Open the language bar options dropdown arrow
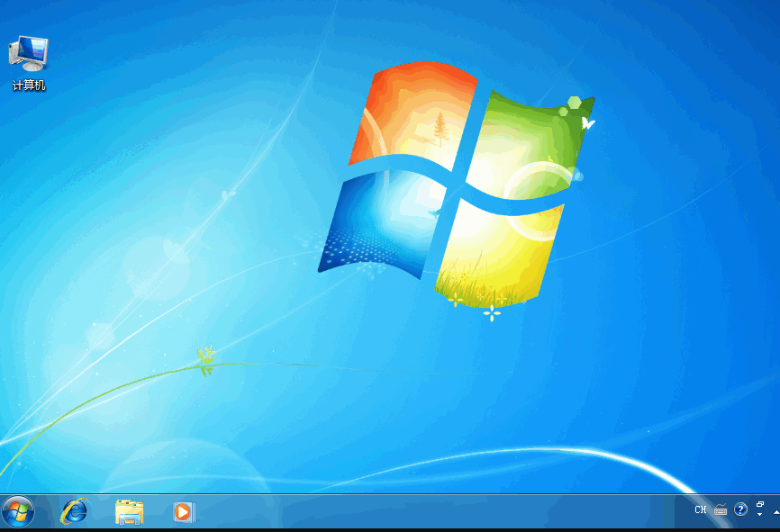Image resolution: width=780 pixels, height=532 pixels. coord(759,516)
